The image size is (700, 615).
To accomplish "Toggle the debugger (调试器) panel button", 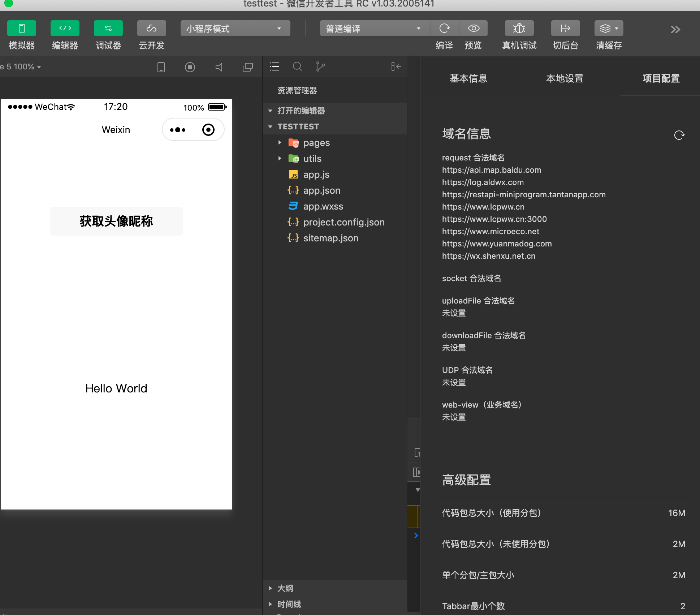I will [108, 29].
